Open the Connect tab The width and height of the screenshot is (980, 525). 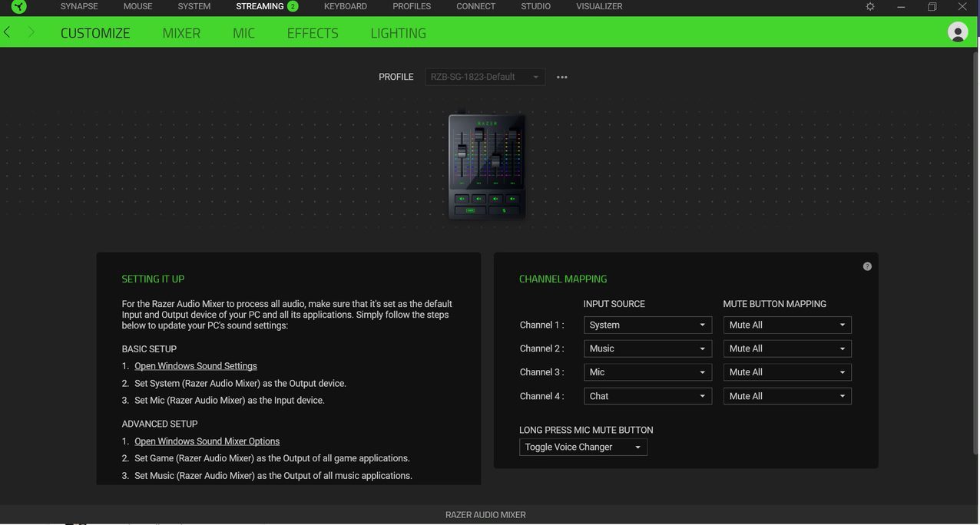[x=476, y=6]
